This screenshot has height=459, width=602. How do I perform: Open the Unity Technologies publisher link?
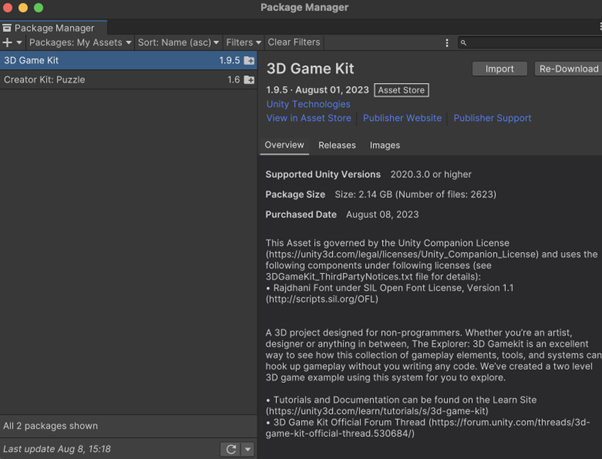pos(308,104)
